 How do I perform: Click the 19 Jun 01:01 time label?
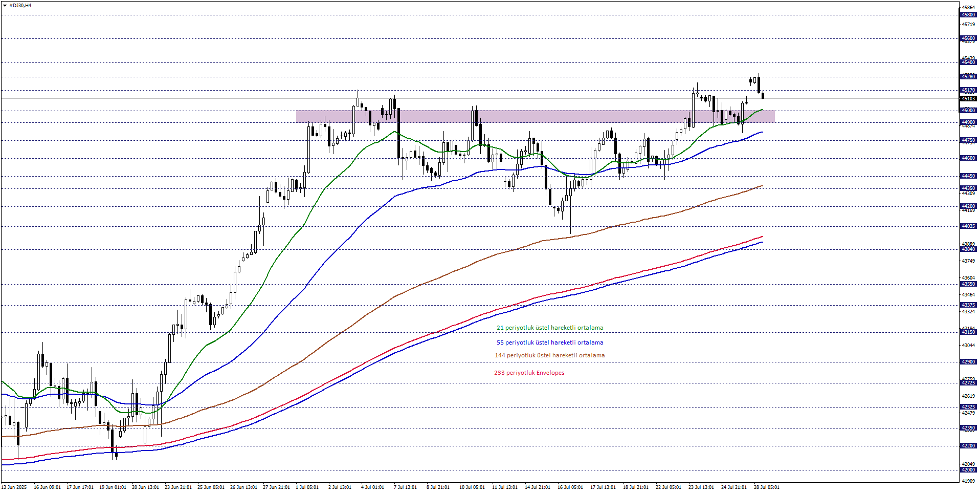[x=113, y=487]
